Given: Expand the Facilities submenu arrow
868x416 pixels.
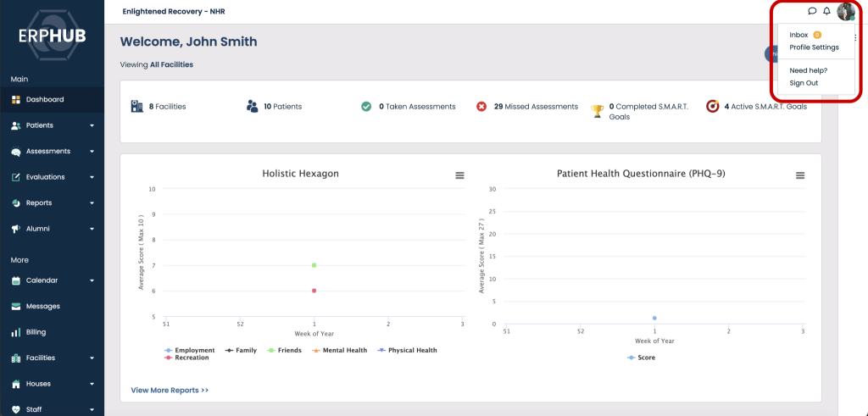Looking at the screenshot, I should pos(92,358).
